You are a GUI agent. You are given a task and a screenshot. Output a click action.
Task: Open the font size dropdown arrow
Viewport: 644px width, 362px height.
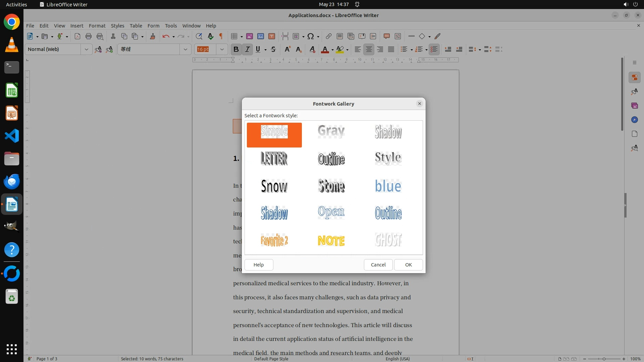(222, 49)
